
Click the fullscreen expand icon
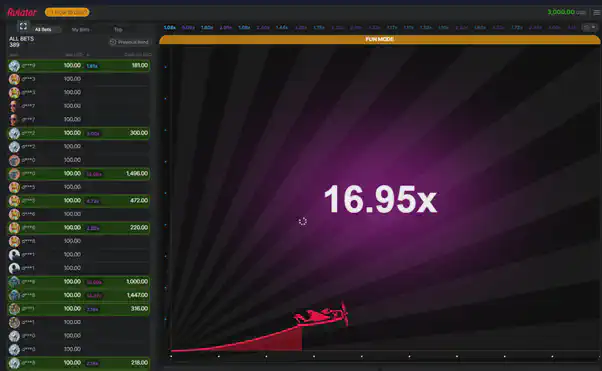(23, 26)
